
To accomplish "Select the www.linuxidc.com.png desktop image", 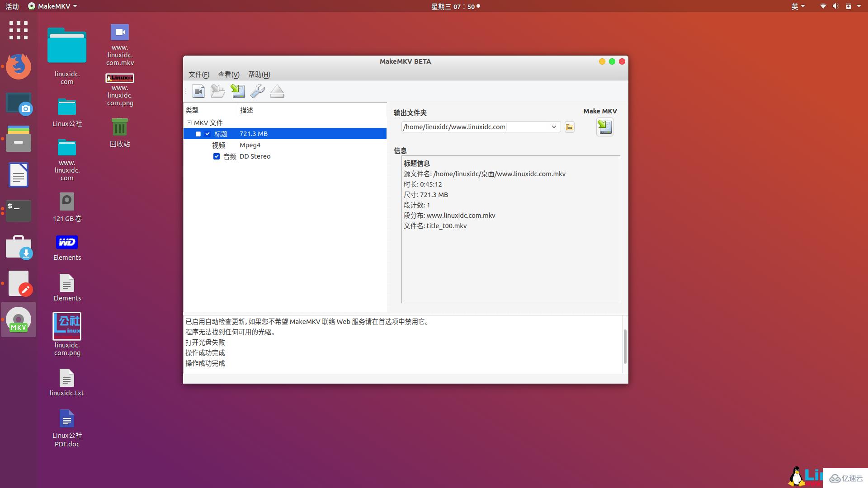I will (120, 90).
